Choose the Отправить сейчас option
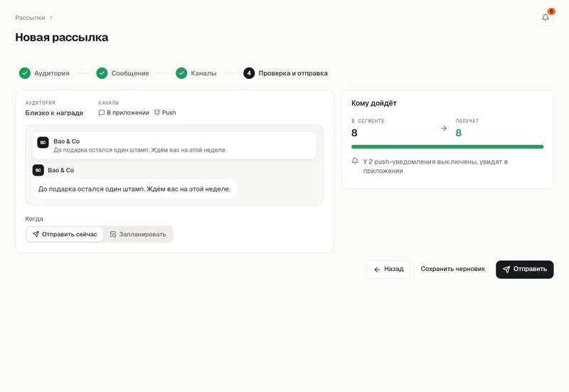Image resolution: width=569 pixels, height=392 pixels. (65, 235)
